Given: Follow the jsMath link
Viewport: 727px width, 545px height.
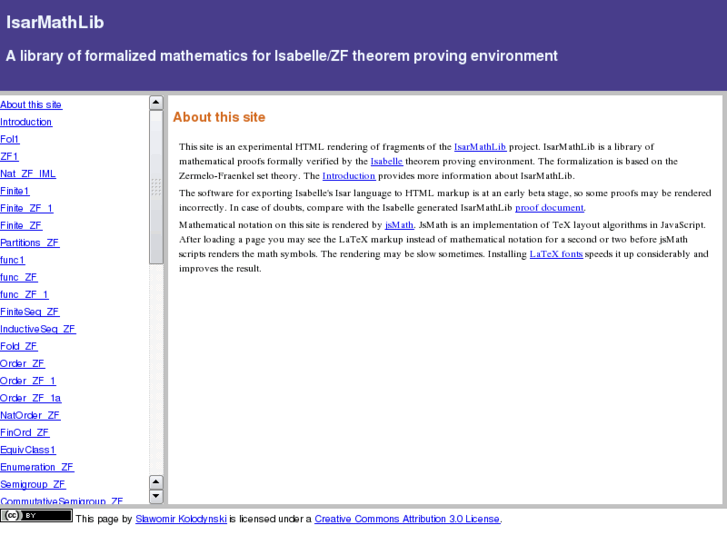Looking at the screenshot, I should 399,225.
